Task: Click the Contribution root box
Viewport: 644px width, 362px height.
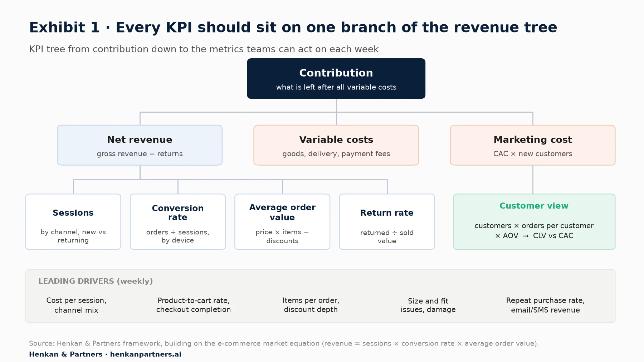Action: tap(336, 79)
